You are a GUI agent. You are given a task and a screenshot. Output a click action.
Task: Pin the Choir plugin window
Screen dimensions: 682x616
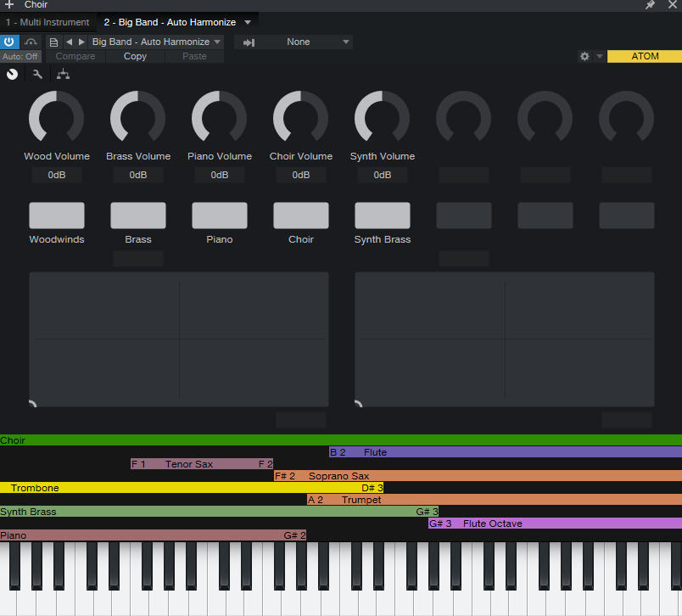[x=650, y=5]
